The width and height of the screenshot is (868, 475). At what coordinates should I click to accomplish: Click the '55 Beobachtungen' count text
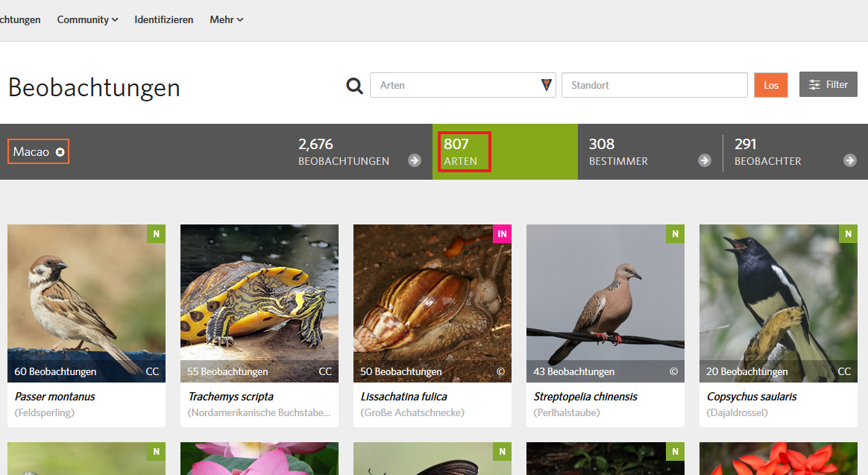[x=227, y=371]
